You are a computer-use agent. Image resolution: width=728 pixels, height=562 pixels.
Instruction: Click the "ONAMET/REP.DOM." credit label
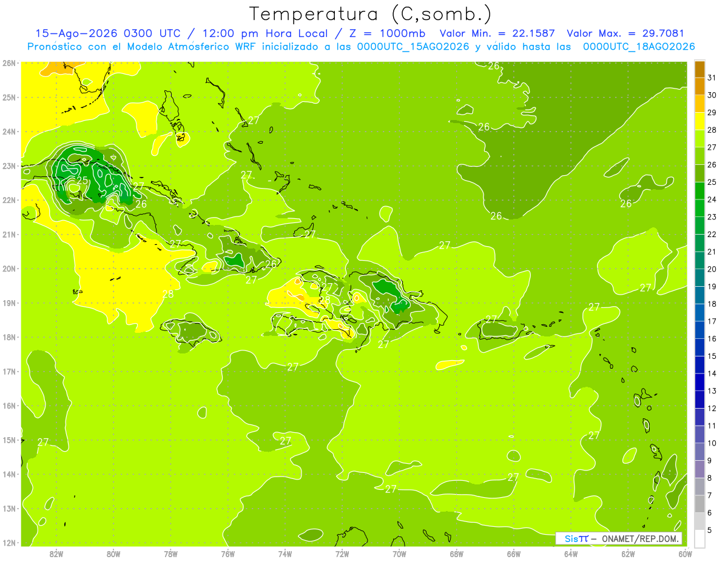coord(640,538)
